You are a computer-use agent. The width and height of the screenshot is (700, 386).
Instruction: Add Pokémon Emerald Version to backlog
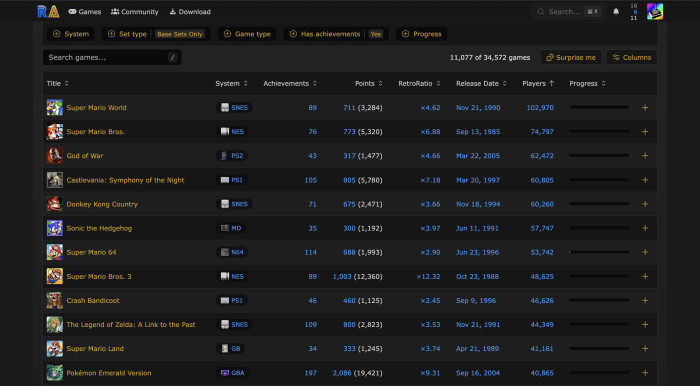click(645, 373)
